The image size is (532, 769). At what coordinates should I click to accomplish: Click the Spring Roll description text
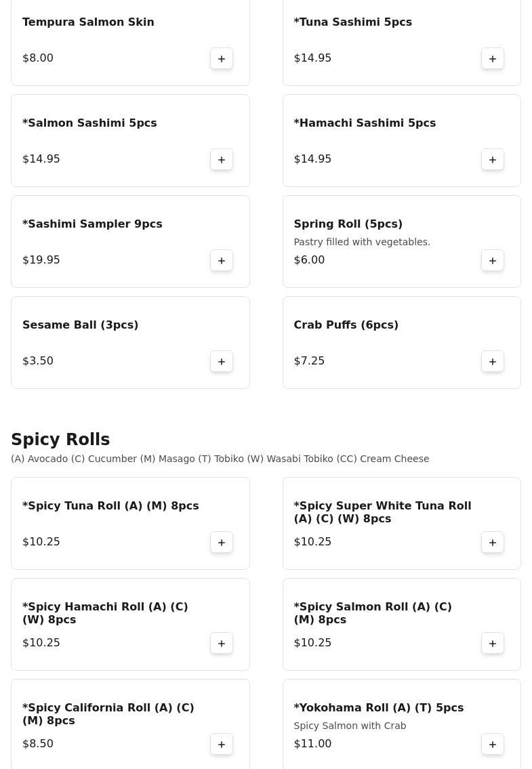(x=362, y=242)
